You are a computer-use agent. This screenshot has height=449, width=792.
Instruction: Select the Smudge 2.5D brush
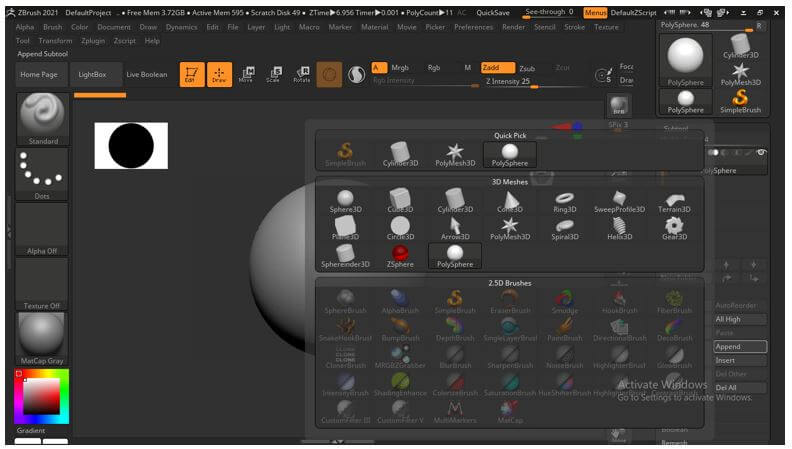(x=565, y=303)
